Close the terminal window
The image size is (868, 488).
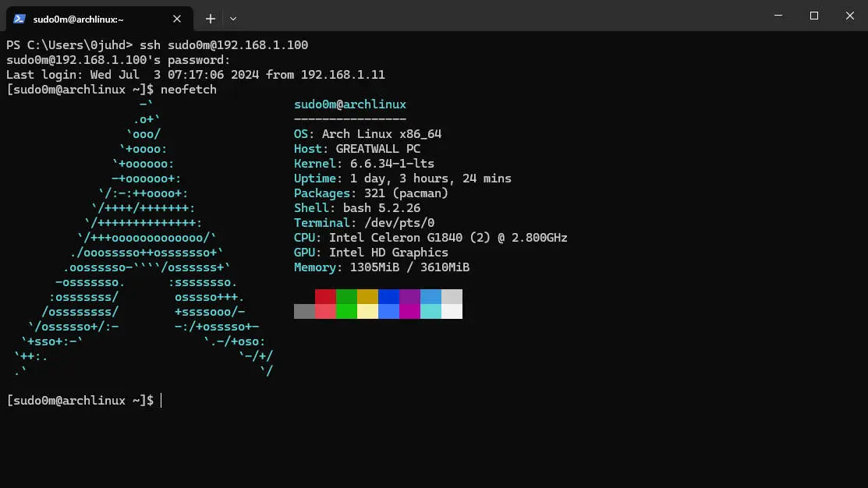click(x=850, y=16)
